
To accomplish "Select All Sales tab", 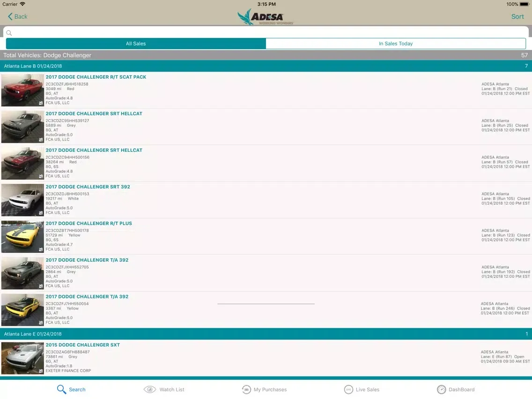I will point(136,44).
